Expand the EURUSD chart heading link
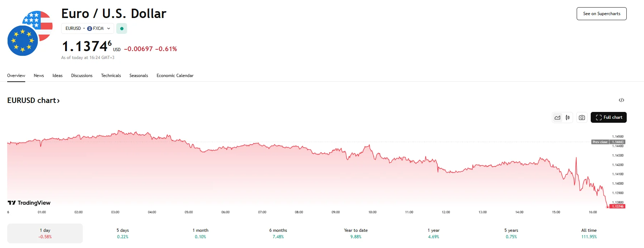The height and width of the screenshot is (248, 644). (x=33, y=100)
